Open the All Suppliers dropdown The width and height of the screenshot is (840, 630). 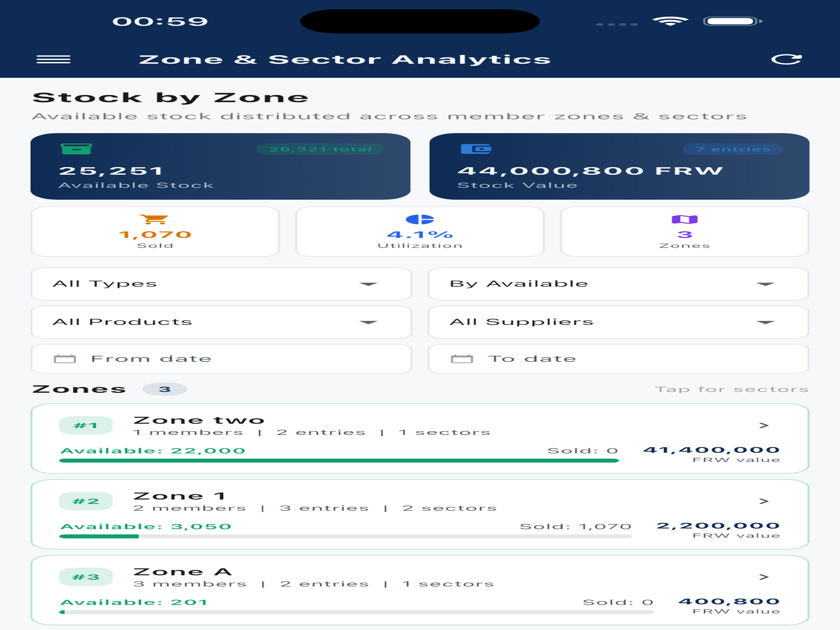(x=619, y=322)
